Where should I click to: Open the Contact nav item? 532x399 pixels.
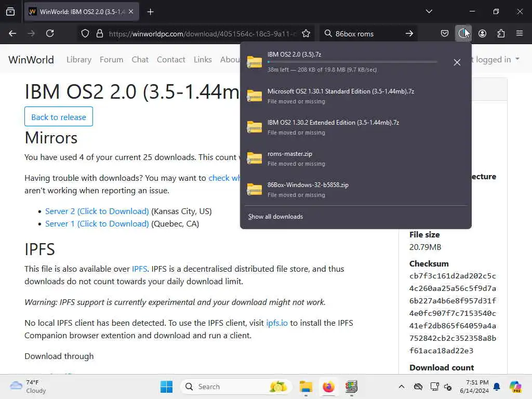tap(171, 60)
